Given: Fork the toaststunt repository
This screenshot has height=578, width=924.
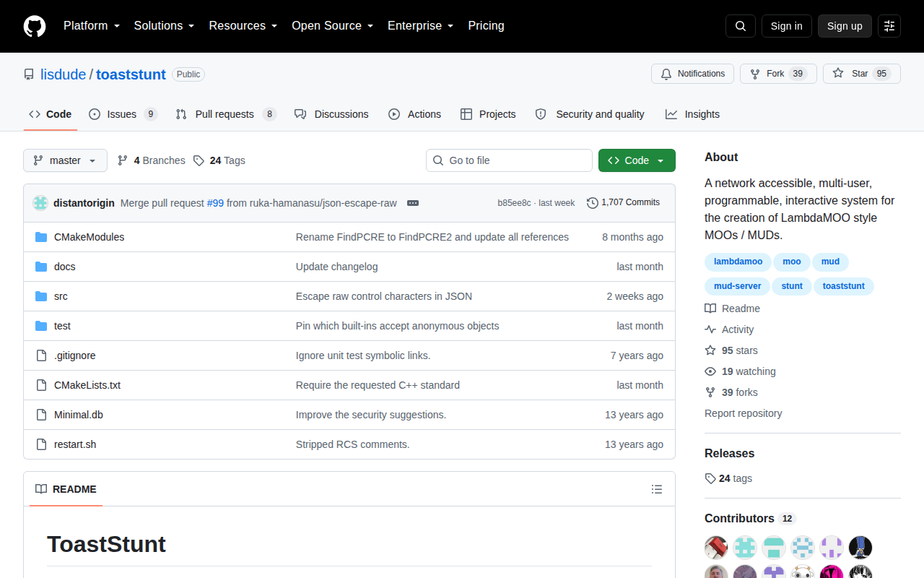Looking at the screenshot, I should [778, 74].
